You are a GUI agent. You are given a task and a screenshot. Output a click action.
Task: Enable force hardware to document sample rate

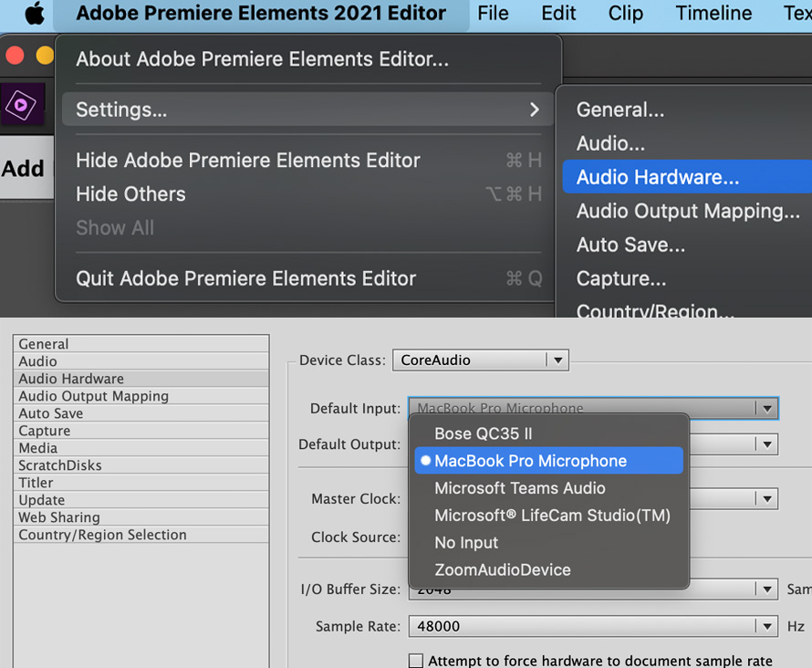pyautogui.click(x=416, y=661)
